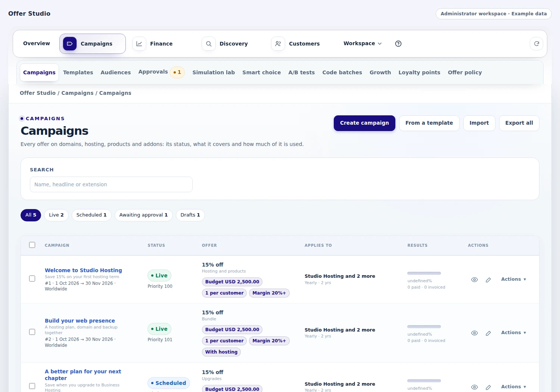Open the Discovery magnifier icon
The image size is (560, 392).
pos(209,44)
